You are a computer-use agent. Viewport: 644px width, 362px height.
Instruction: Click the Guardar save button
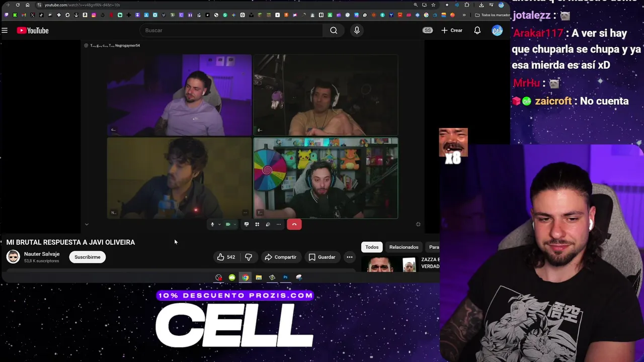point(322,257)
